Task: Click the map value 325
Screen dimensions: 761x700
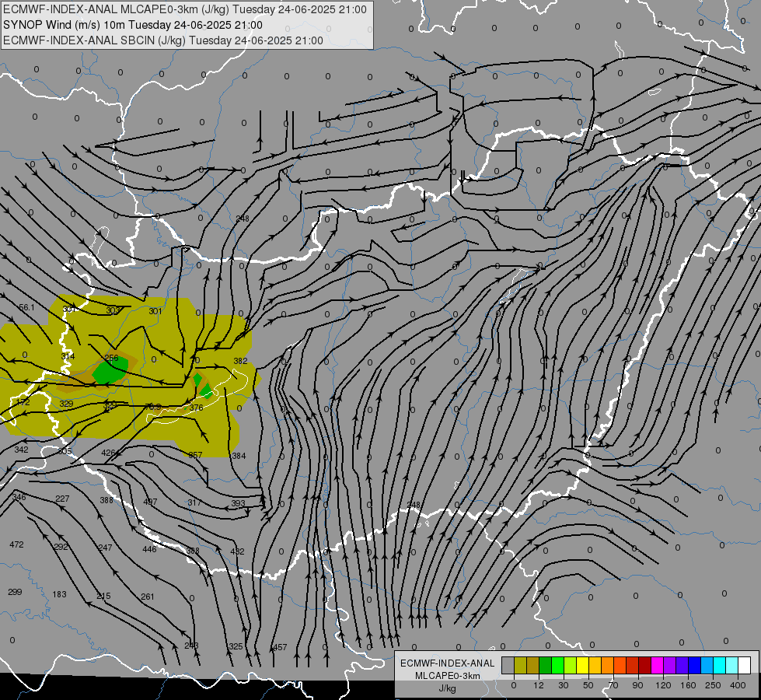Action: point(236,646)
